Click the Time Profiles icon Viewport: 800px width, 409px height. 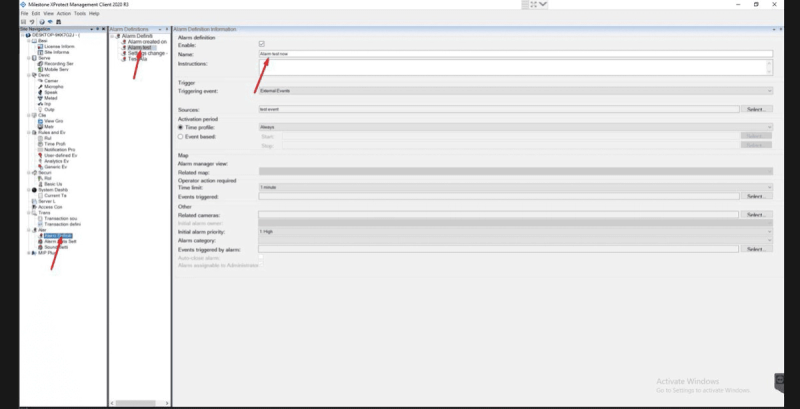click(40, 144)
